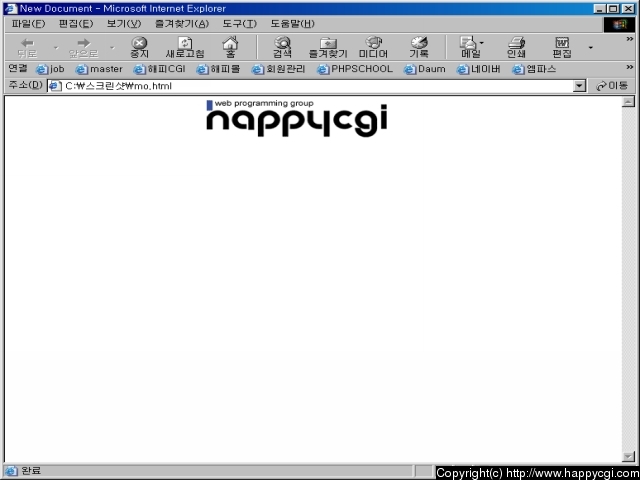Refresh the page with 새로고침
Image resolution: width=640 pixels, height=480 pixels.
click(185, 47)
